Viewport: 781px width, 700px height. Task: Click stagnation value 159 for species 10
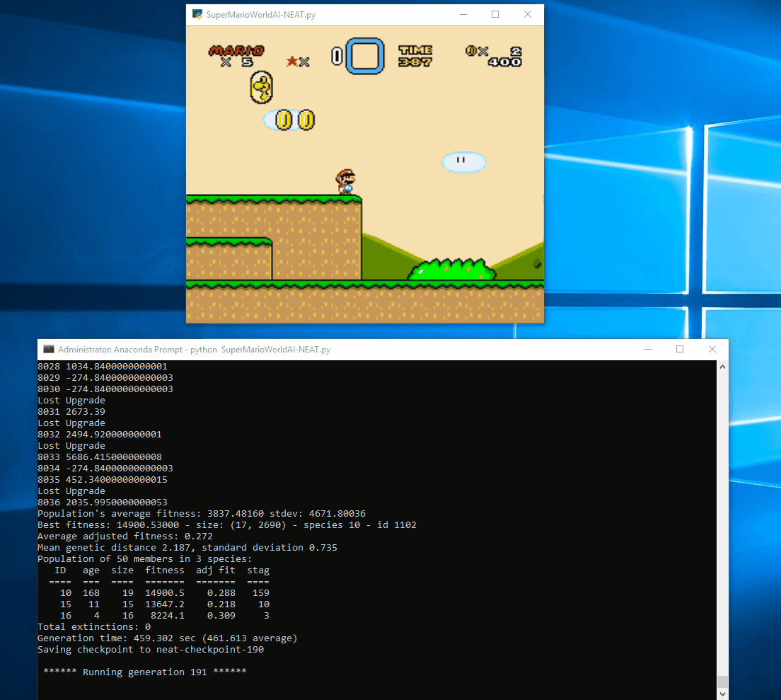click(261, 593)
